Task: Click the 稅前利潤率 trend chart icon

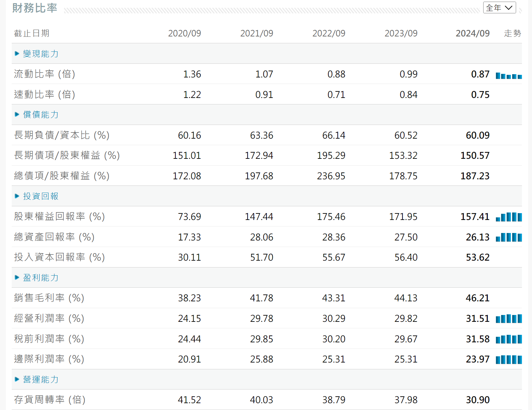Action: pos(509,339)
